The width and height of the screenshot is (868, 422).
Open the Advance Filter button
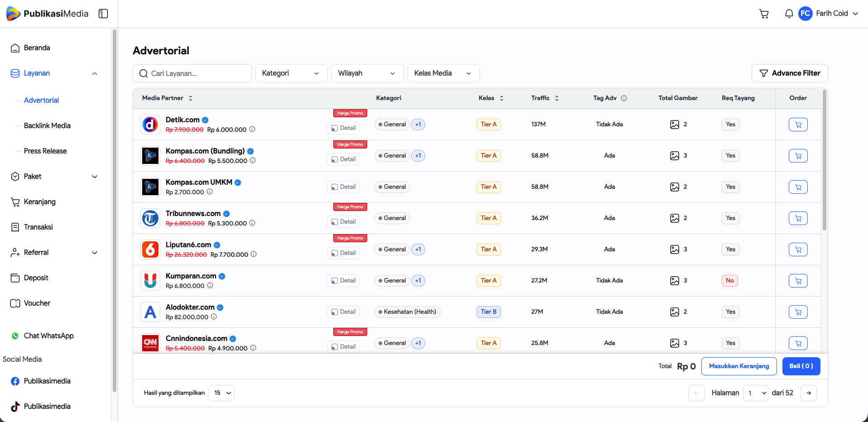tap(790, 73)
